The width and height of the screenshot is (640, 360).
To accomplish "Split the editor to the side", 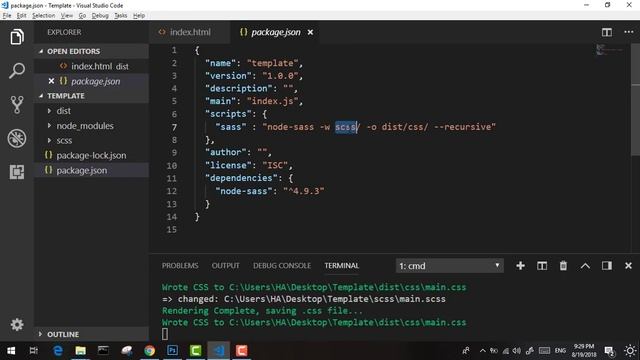I will (x=607, y=32).
